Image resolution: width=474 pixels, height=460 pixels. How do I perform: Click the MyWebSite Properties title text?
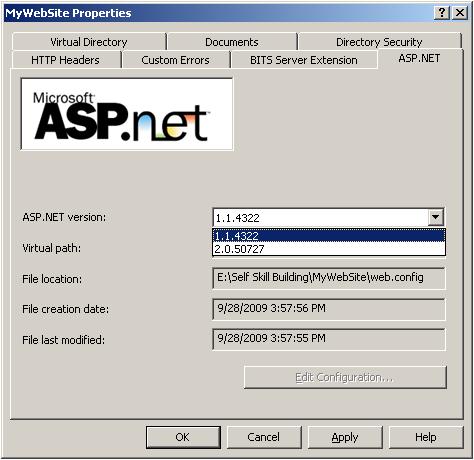point(68,13)
